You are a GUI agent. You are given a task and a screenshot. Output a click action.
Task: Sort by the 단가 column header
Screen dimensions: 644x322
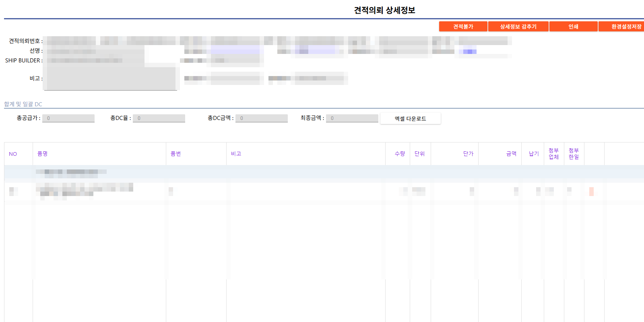468,154
